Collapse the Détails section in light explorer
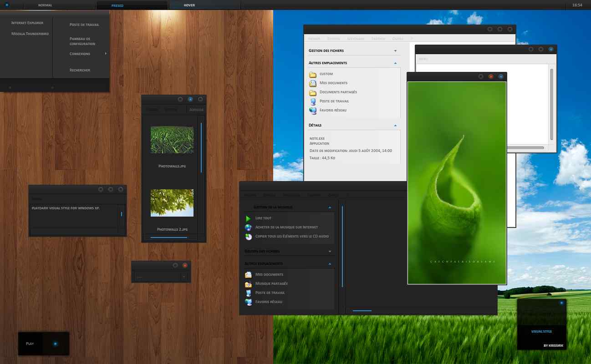Screen dimensions: 591x364 [x=395, y=125]
